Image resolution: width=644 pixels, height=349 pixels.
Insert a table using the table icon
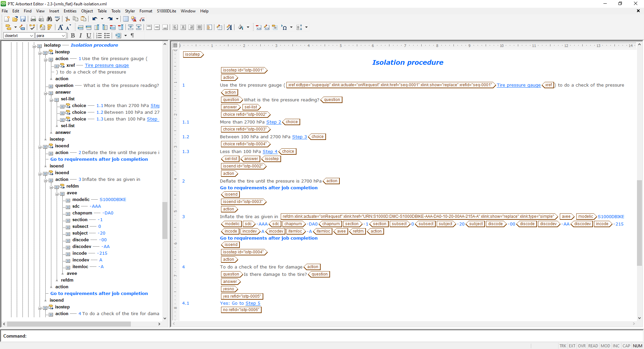point(125,19)
